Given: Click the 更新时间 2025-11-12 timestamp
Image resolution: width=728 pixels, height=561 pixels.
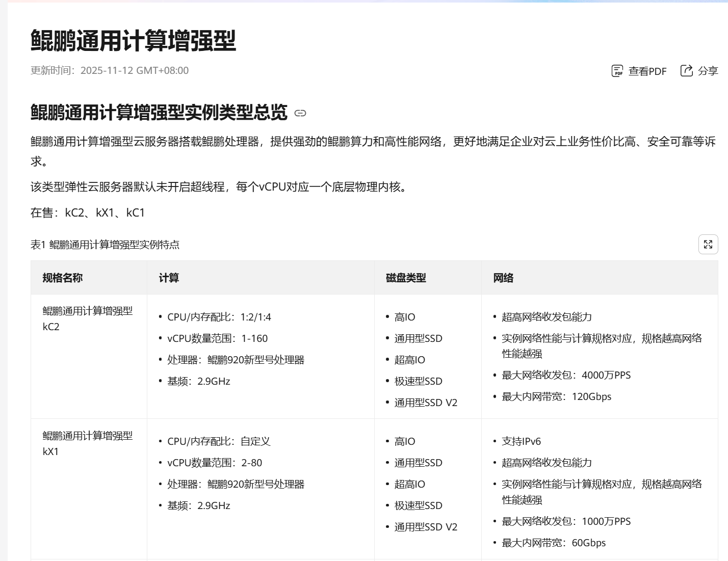Looking at the screenshot, I should [110, 70].
